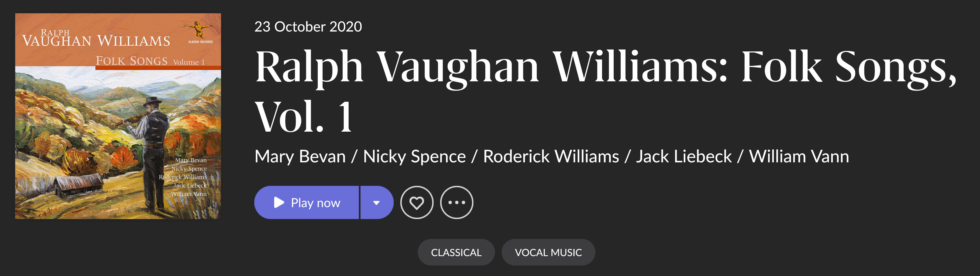Open the Mary Bevan artist link
Screen dimensions: 980x276
click(x=300, y=156)
